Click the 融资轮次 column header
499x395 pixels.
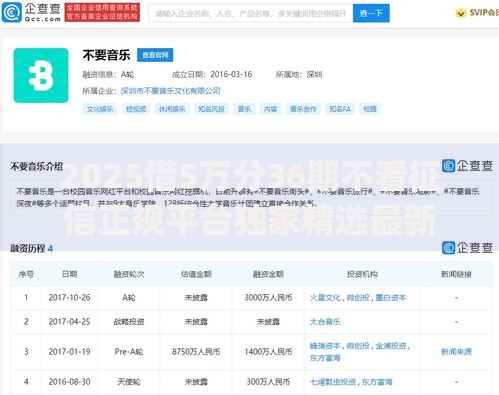click(x=129, y=274)
